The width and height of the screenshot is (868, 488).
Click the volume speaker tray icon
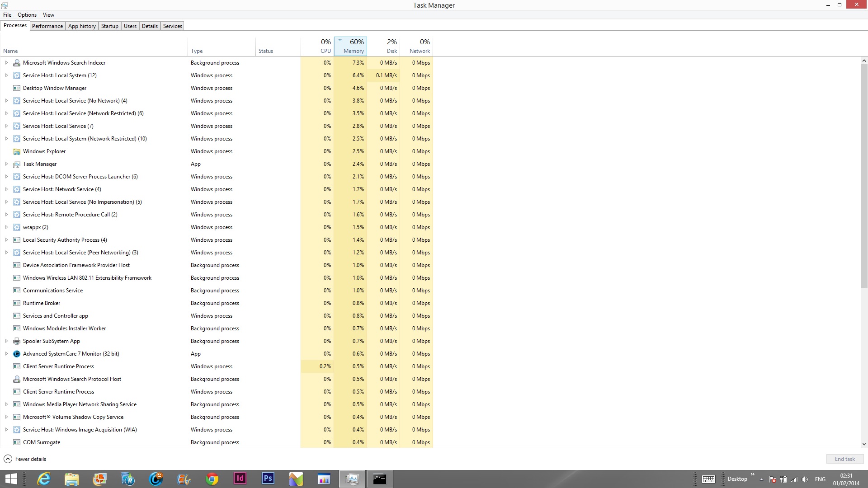point(805,479)
